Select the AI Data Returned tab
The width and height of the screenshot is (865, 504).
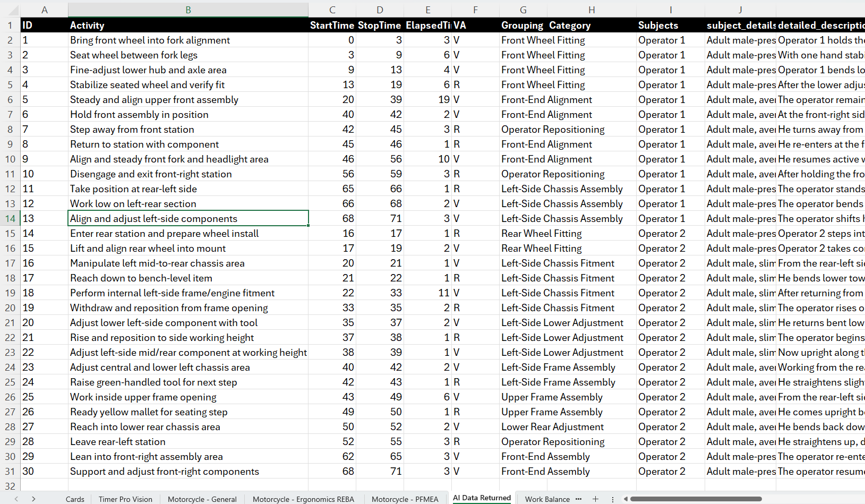(482, 498)
